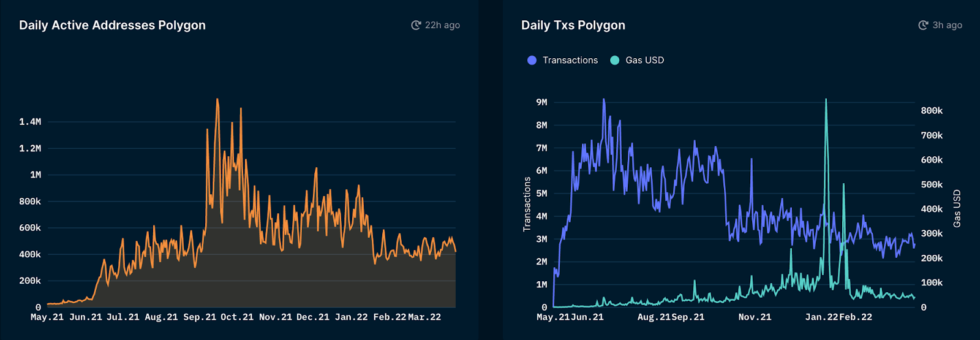Click the 2M transactions axis label

tap(541, 262)
